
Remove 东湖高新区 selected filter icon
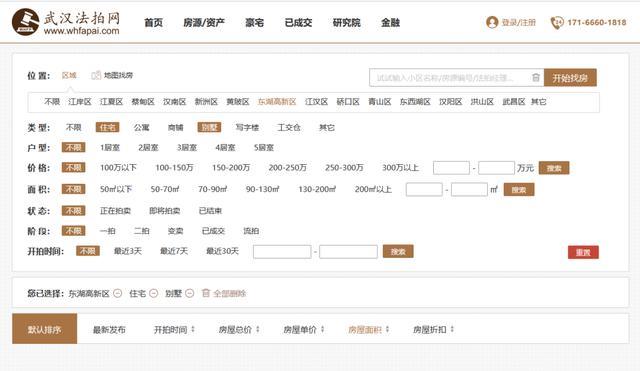coord(118,293)
